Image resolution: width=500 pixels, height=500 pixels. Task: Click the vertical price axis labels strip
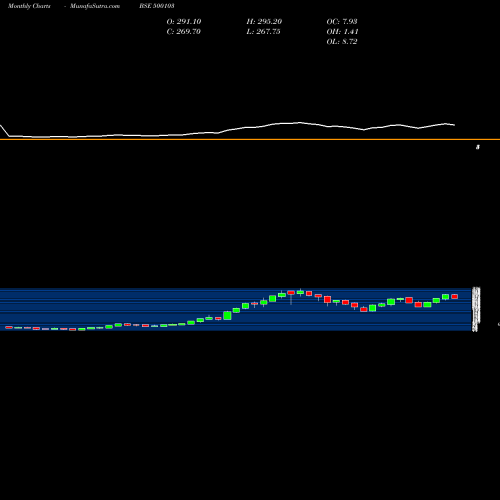pyautogui.click(x=476, y=309)
